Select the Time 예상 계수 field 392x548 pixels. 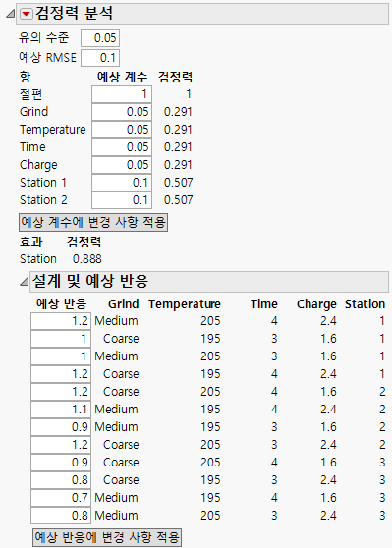point(122,147)
